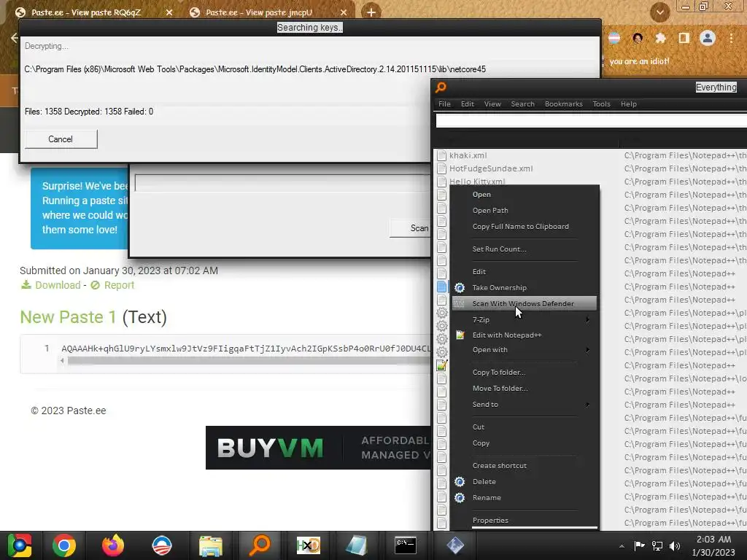Click the face-avatar extension icon
This screenshot has height=560, width=747.
pyautogui.click(x=638, y=38)
